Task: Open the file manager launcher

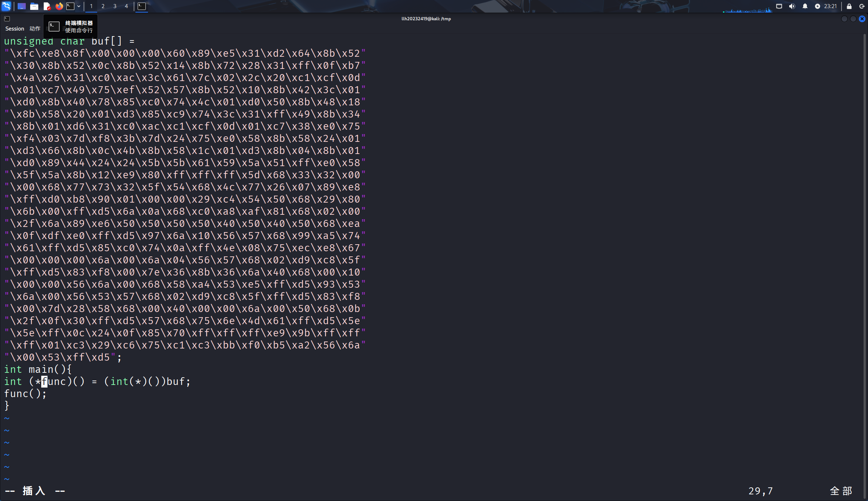Action: click(34, 6)
